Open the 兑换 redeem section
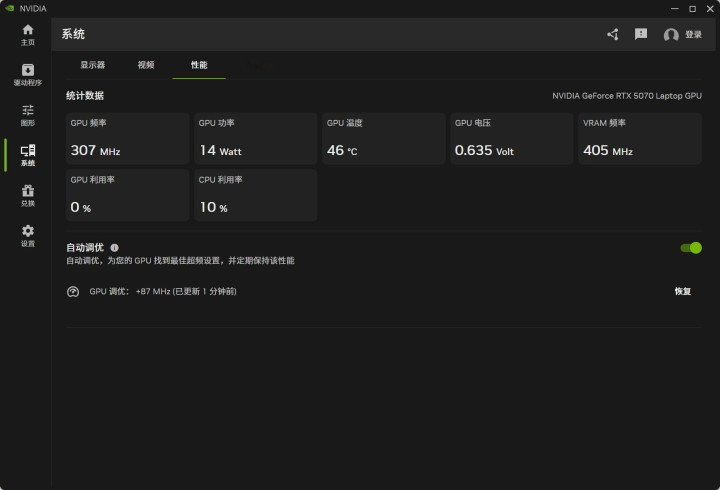This screenshot has height=490, width=720. [x=28, y=196]
